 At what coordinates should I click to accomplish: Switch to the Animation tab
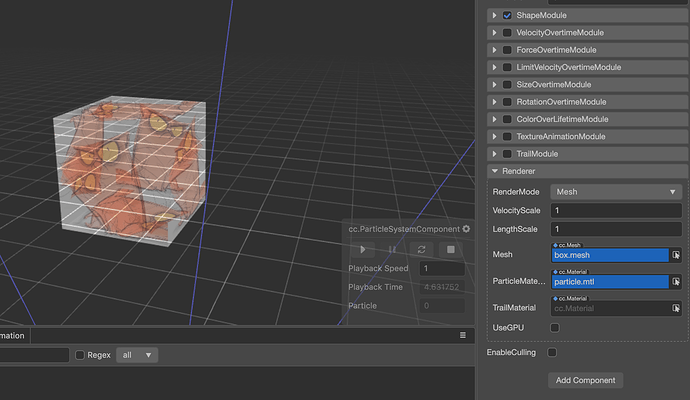click(12, 336)
